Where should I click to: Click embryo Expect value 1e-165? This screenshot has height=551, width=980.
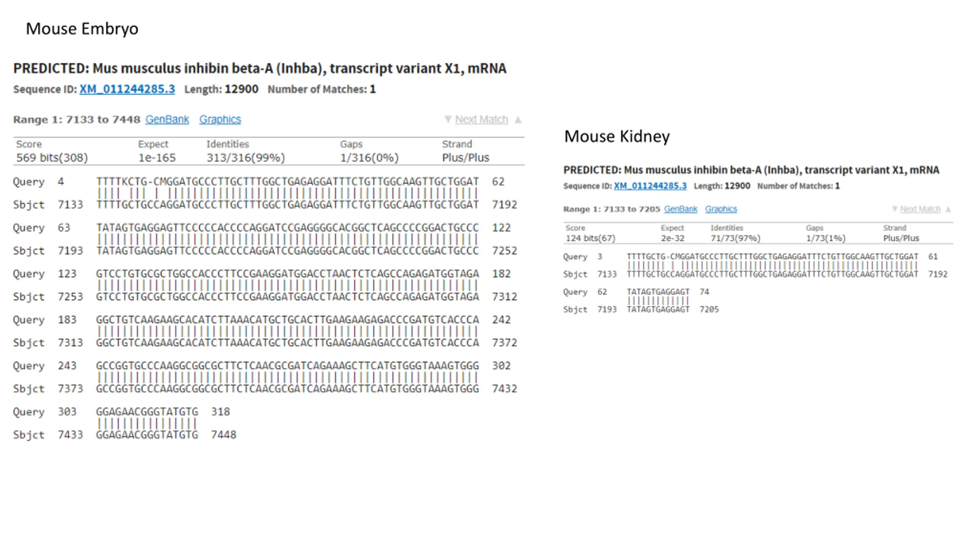tap(157, 158)
